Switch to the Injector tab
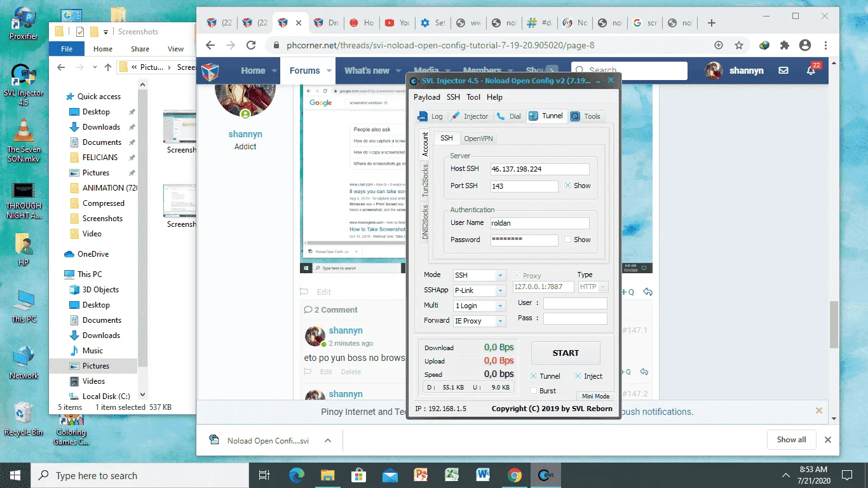Screen dimensions: 868x488 point(470,116)
